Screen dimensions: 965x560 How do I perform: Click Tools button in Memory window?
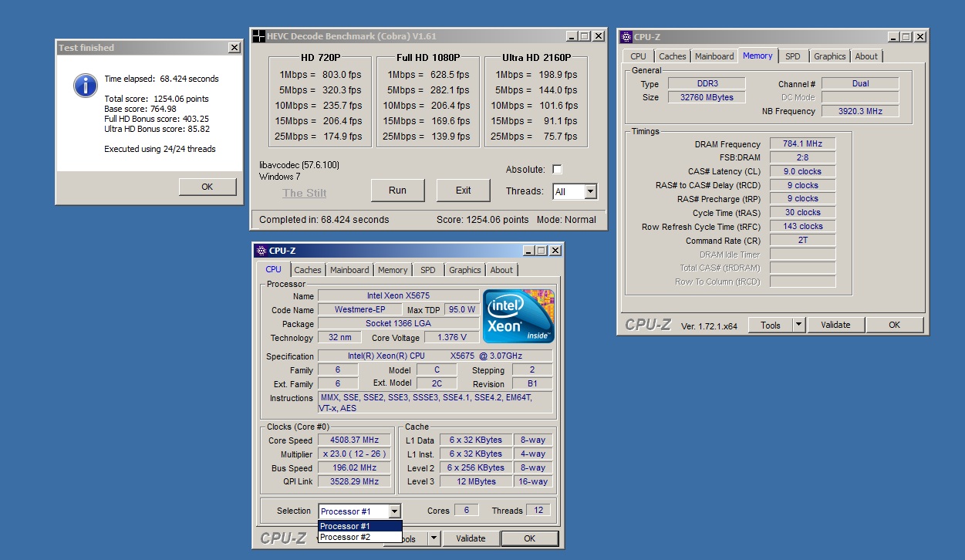pyautogui.click(x=771, y=325)
